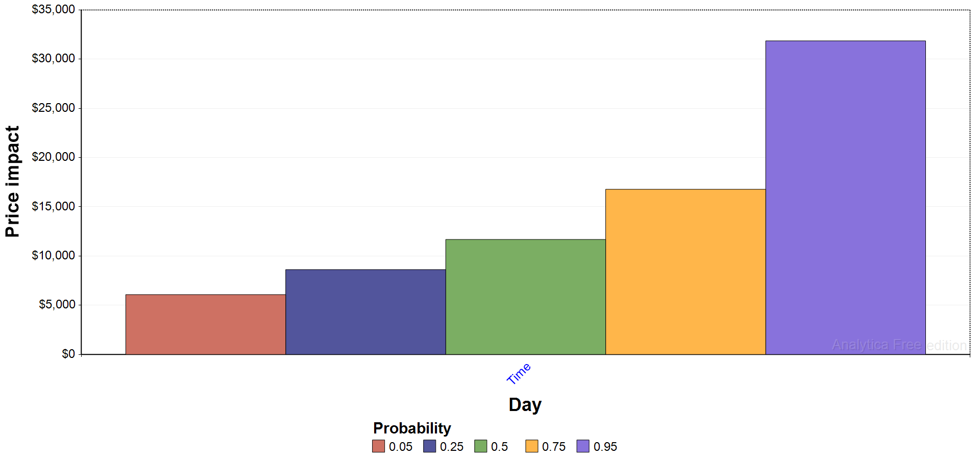This screenshot has height=459, width=980.
Task: Select the tall purple 0.95 bar
Action: (846, 198)
